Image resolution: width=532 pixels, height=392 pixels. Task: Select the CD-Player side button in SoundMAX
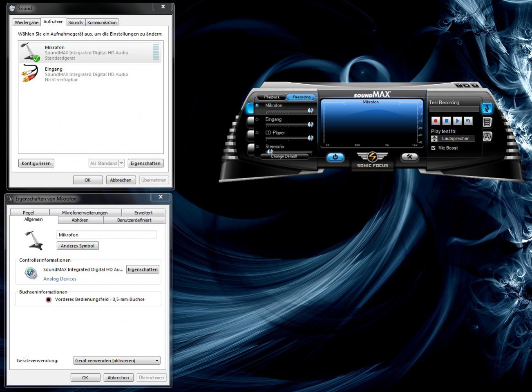pos(250,135)
